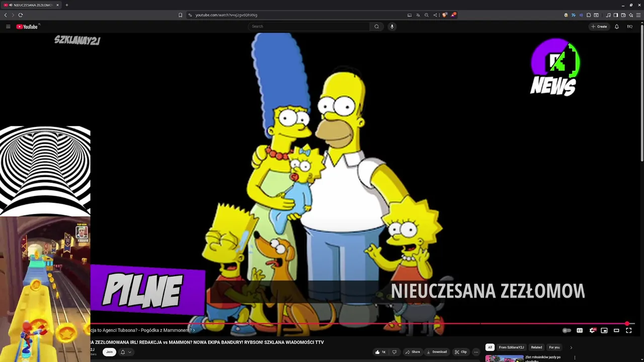Toggle the autoplay switch in player
644x362 pixels.
(567, 330)
